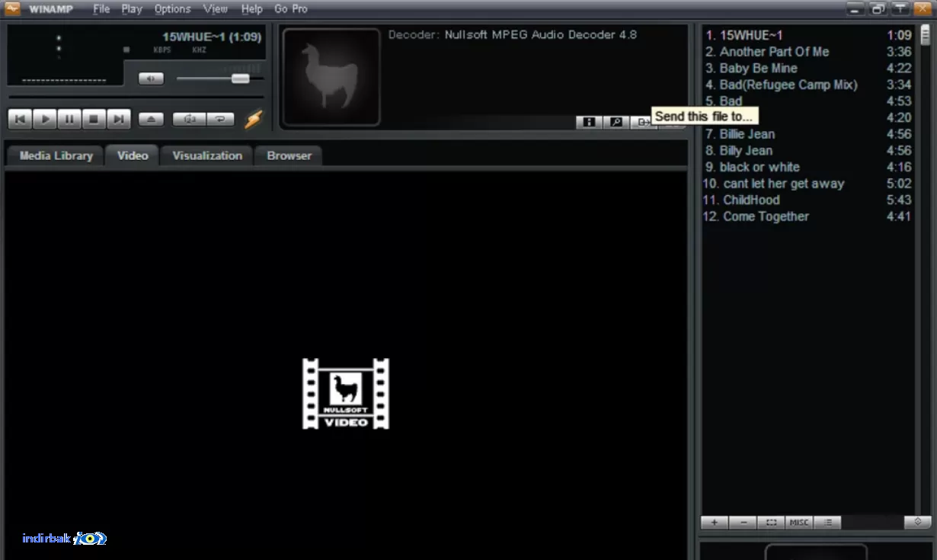Open files with the eject button
The height and width of the screenshot is (560, 937).
(151, 119)
